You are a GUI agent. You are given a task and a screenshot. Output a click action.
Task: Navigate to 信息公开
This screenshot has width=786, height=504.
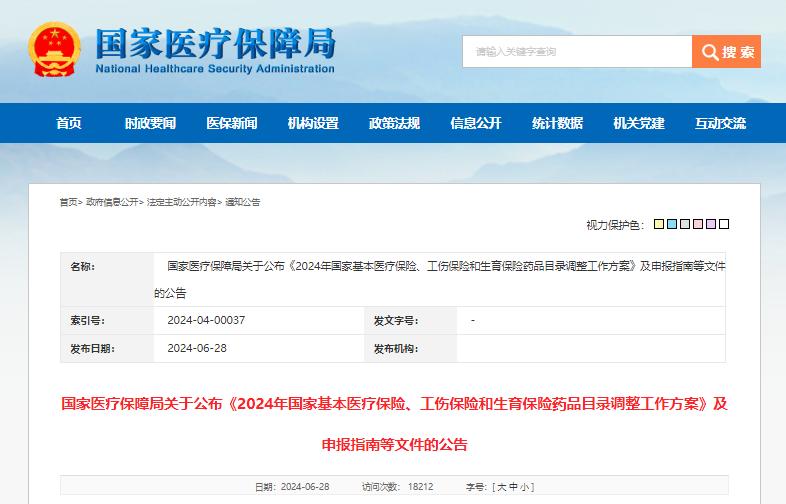[x=476, y=123]
